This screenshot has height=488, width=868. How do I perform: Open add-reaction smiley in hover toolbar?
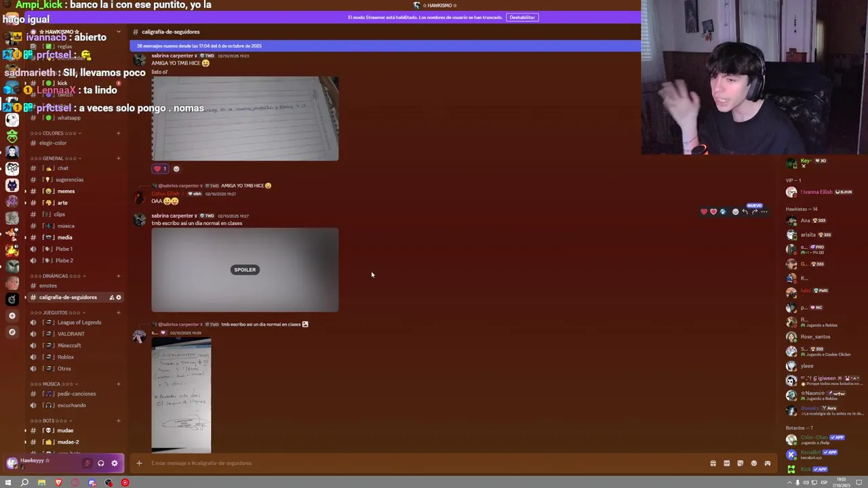coord(735,212)
